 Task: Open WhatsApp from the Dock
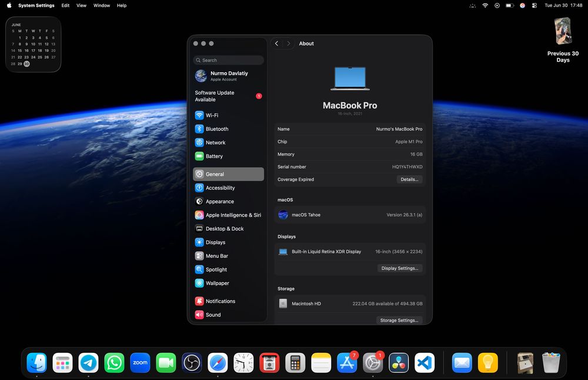tap(115, 363)
